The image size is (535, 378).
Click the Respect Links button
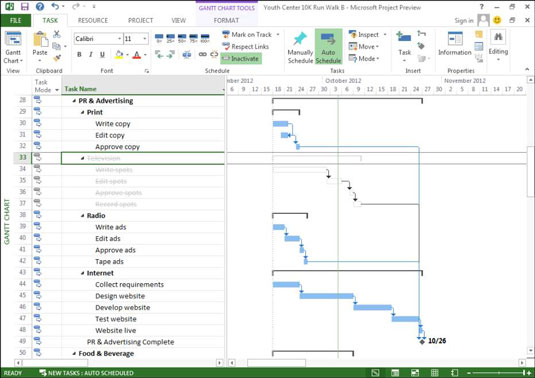(x=246, y=46)
